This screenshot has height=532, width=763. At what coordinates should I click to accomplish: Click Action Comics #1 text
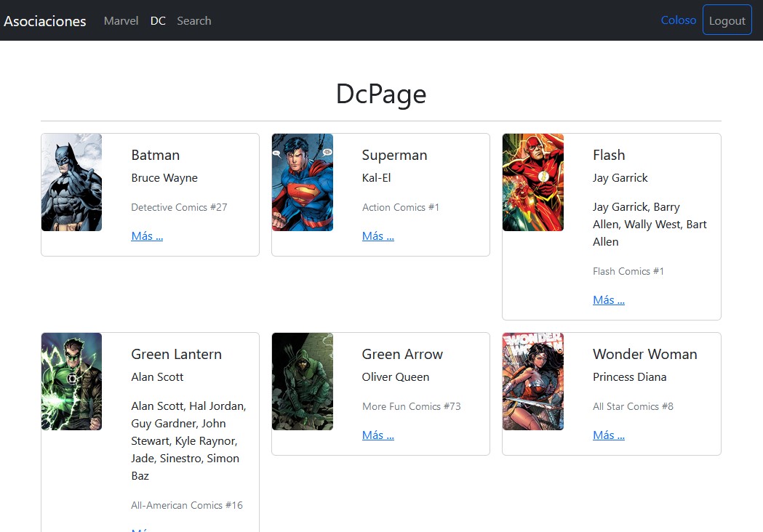pyautogui.click(x=401, y=207)
